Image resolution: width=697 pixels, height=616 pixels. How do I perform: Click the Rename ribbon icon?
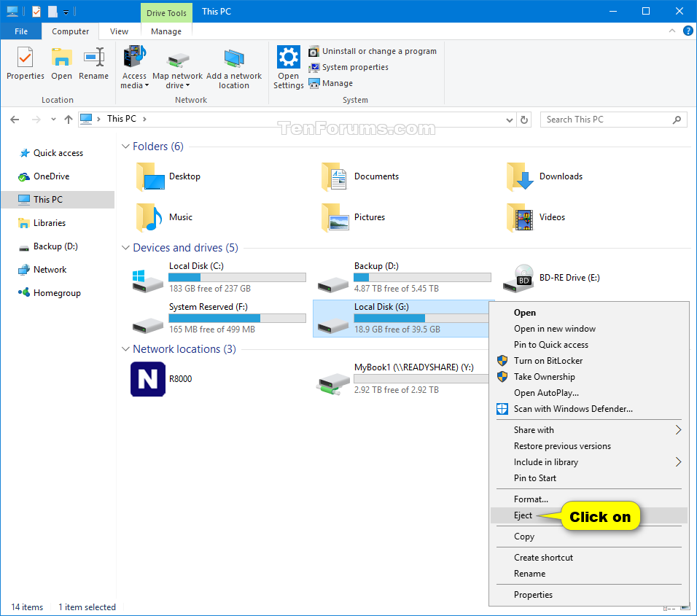[94, 58]
